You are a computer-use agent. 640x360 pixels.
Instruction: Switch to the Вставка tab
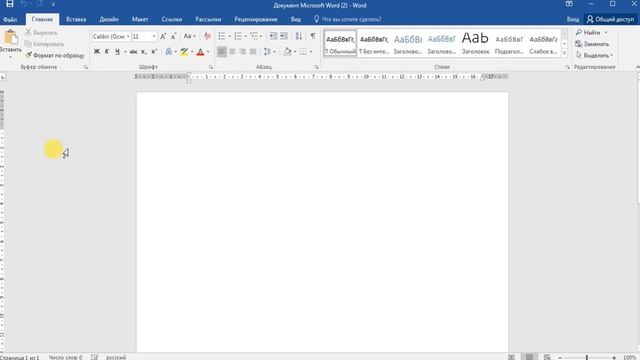pyautogui.click(x=76, y=19)
